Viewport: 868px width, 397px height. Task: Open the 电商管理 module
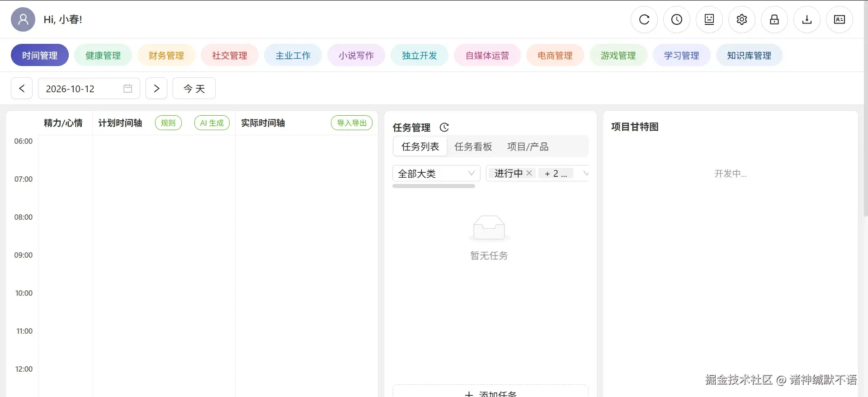tap(555, 55)
